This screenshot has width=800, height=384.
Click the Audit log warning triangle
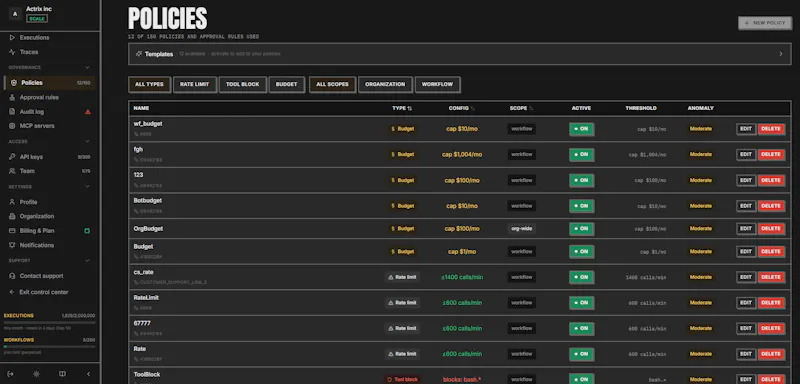tap(88, 112)
